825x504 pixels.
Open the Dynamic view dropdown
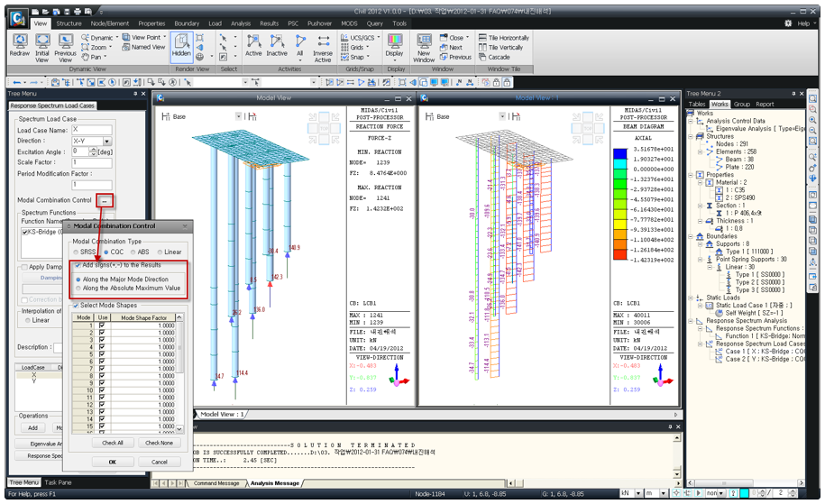(117, 37)
